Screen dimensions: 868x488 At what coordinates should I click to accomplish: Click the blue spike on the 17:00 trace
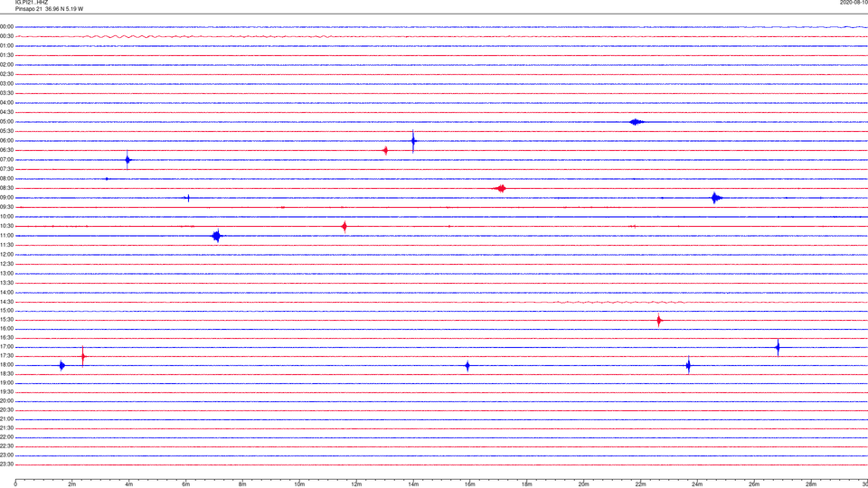[x=778, y=347]
